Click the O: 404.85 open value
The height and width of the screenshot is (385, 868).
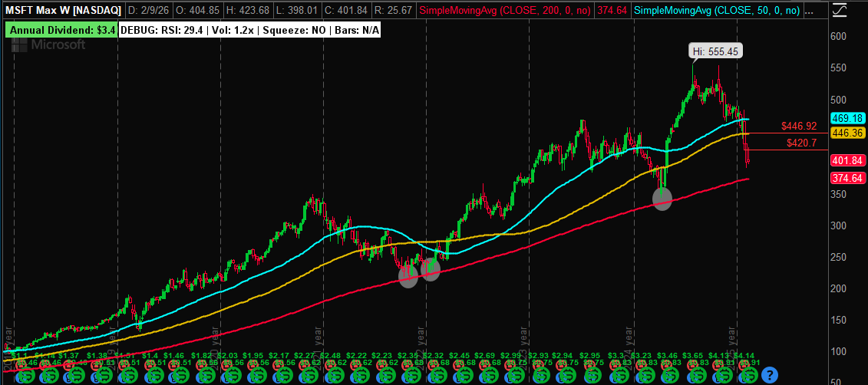coord(198,10)
